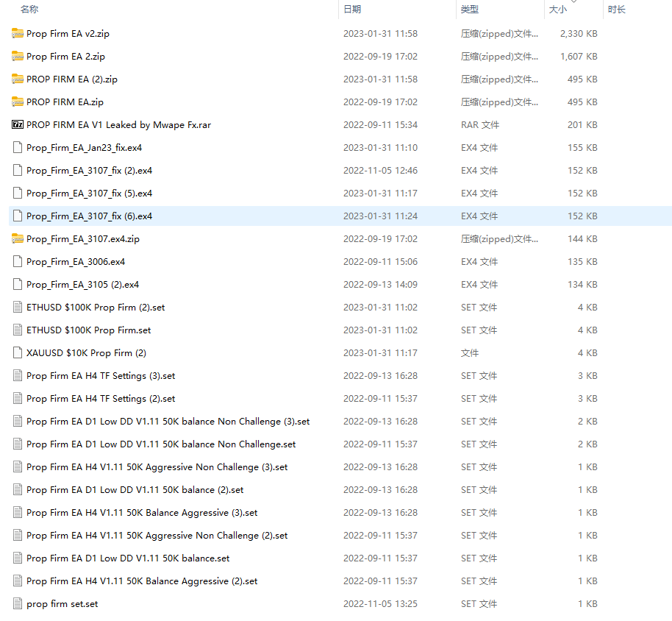Click size value 201 KB

point(582,125)
